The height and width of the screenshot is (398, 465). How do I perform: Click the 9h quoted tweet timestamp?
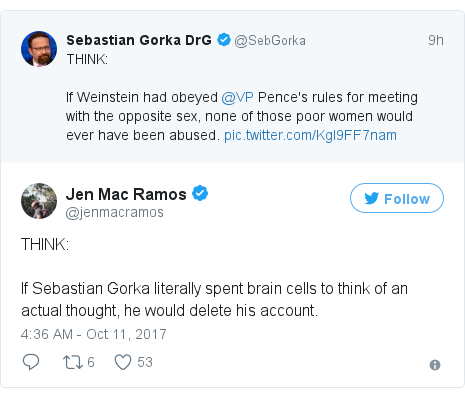pyautogui.click(x=436, y=40)
